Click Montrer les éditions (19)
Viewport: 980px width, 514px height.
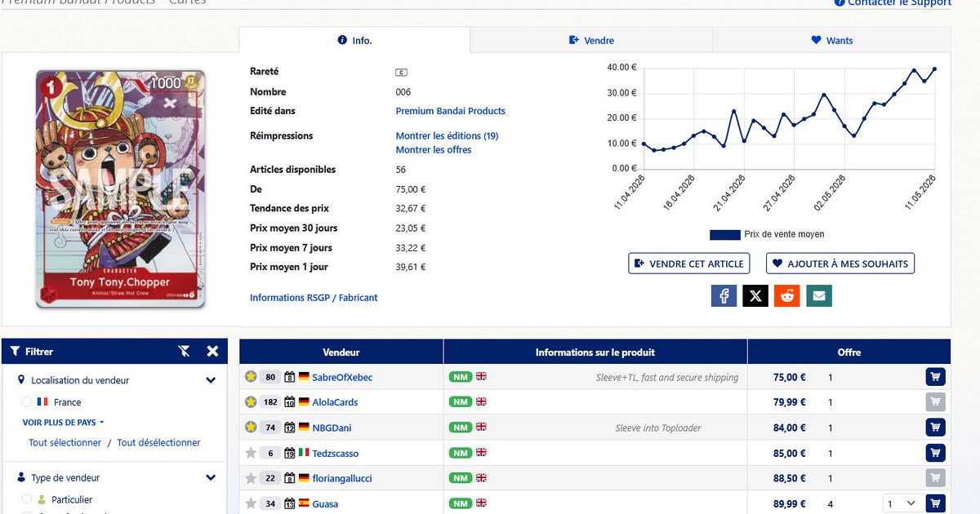[x=447, y=135]
